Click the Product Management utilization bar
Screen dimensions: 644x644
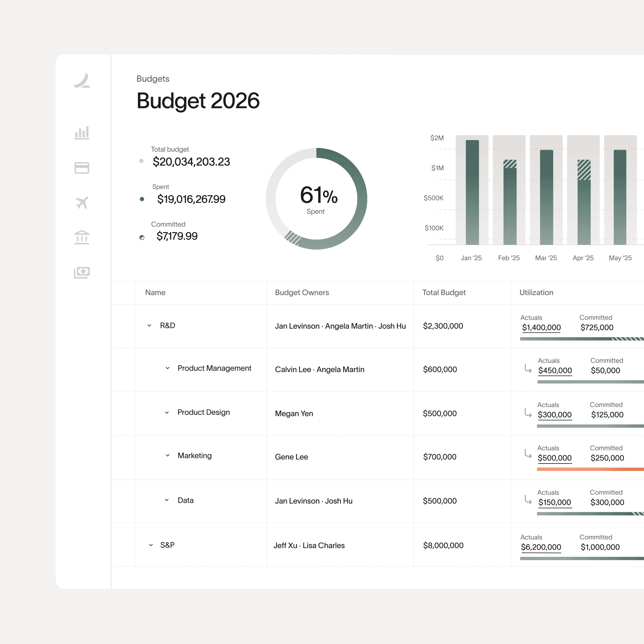[x=590, y=382]
